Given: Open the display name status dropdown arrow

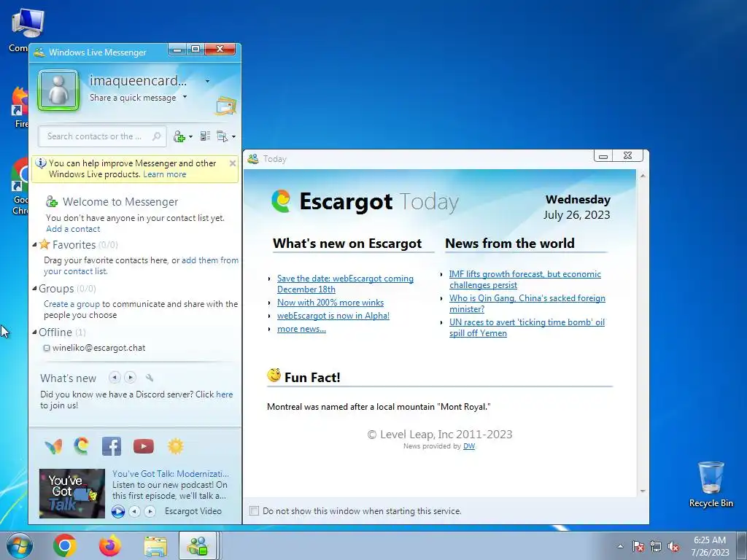Looking at the screenshot, I should coord(207,81).
